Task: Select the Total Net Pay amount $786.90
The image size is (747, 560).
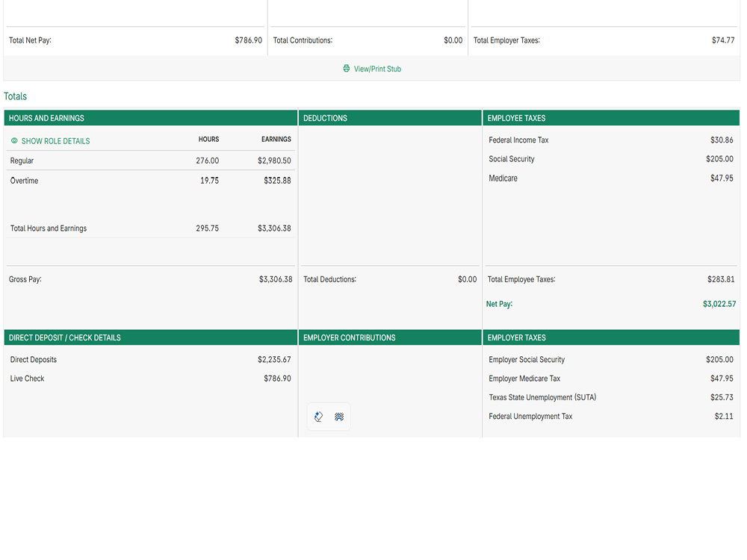Action: pyautogui.click(x=248, y=40)
